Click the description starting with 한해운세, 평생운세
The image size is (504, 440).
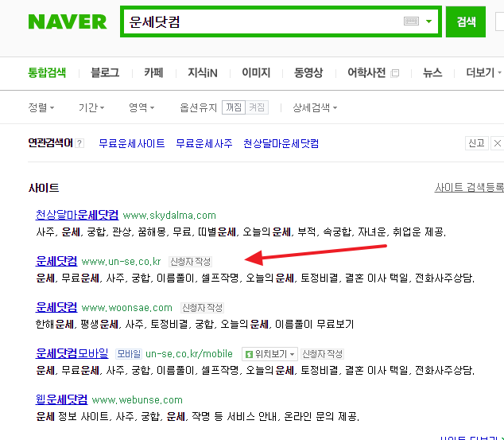coord(195,324)
